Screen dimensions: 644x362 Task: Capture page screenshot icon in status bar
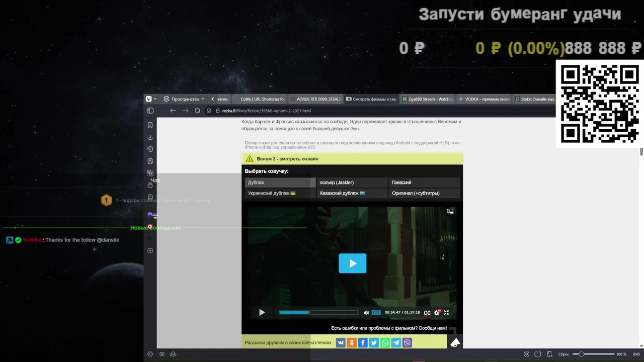[x=526, y=354]
